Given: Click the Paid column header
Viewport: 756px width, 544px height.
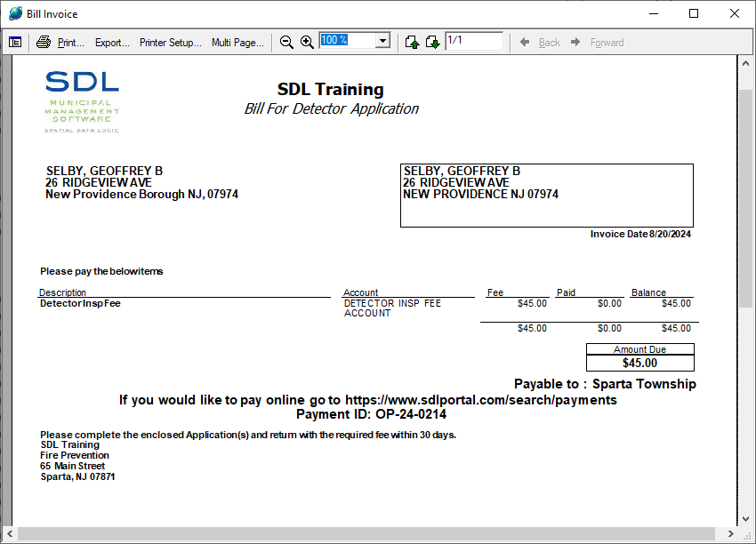Looking at the screenshot, I should pyautogui.click(x=566, y=292).
